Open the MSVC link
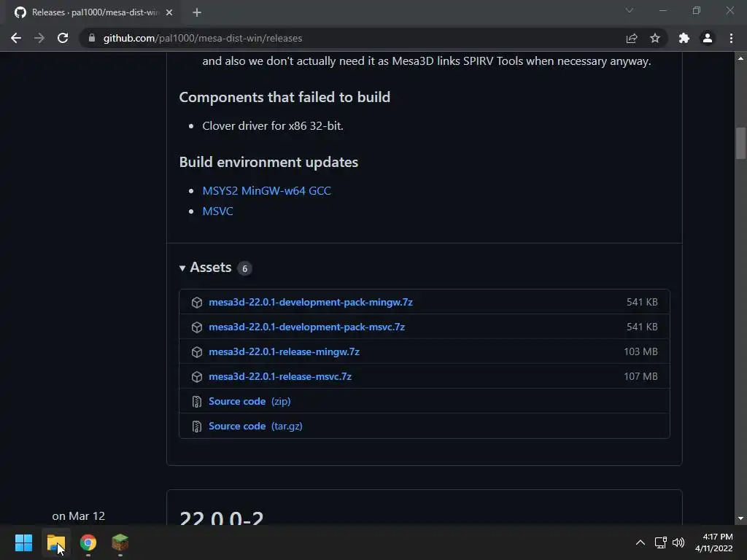The width and height of the screenshot is (747, 560). coord(217,211)
